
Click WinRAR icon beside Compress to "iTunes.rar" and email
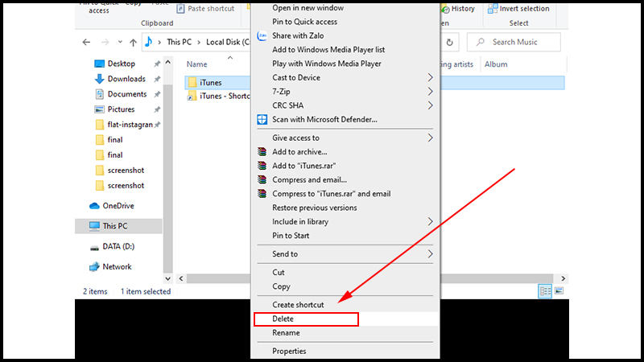pyautogui.click(x=262, y=194)
